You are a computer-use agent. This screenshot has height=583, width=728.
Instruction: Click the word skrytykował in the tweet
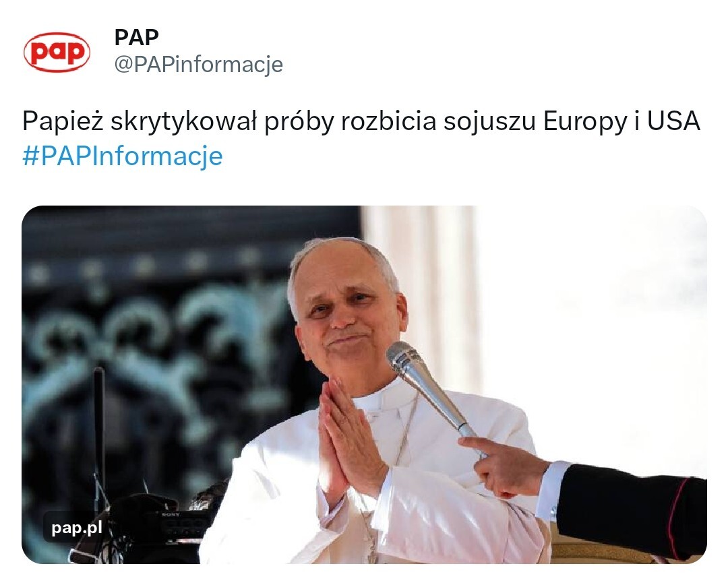pos(184,123)
